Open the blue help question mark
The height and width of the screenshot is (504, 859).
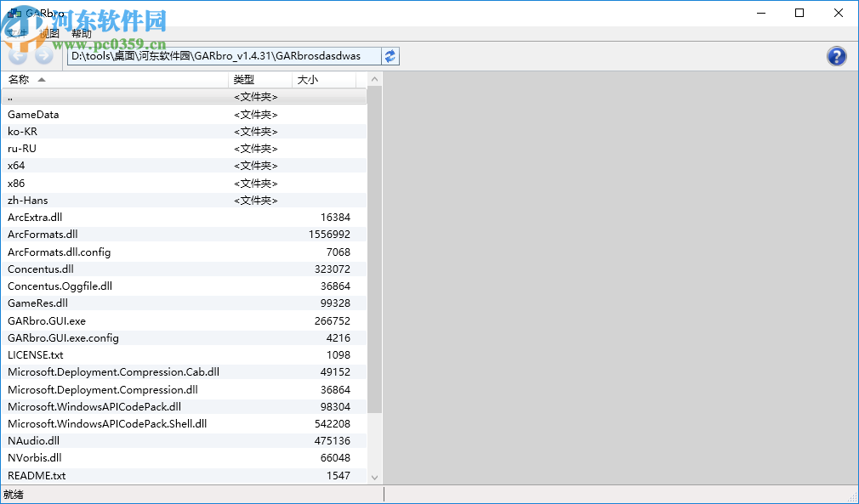[837, 56]
